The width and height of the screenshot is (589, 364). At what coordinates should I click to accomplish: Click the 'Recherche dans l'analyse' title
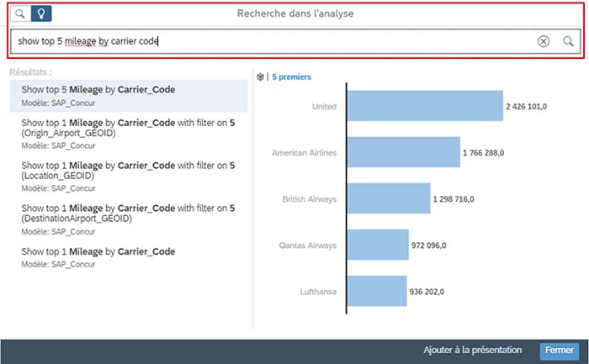click(295, 13)
